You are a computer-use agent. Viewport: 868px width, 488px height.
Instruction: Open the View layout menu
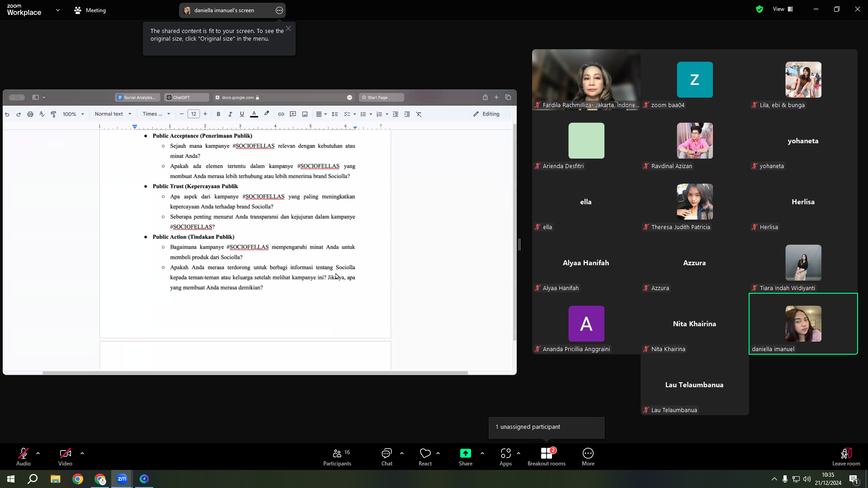point(783,9)
